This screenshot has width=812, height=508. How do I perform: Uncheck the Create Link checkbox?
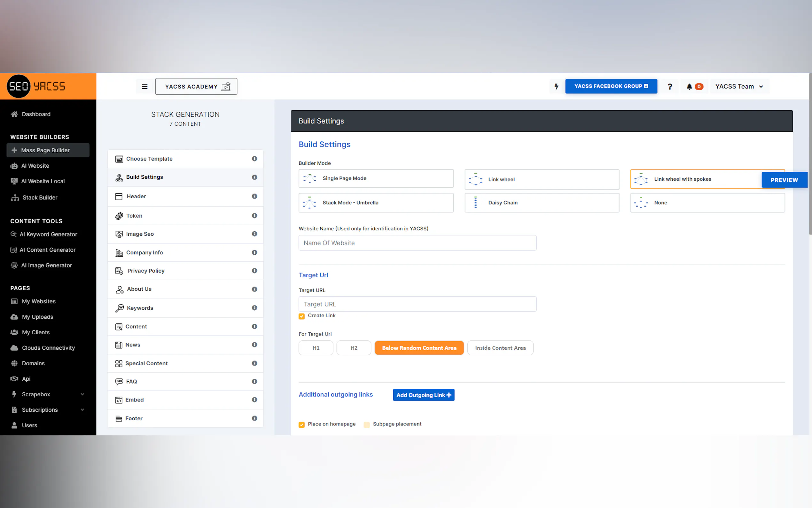301,316
